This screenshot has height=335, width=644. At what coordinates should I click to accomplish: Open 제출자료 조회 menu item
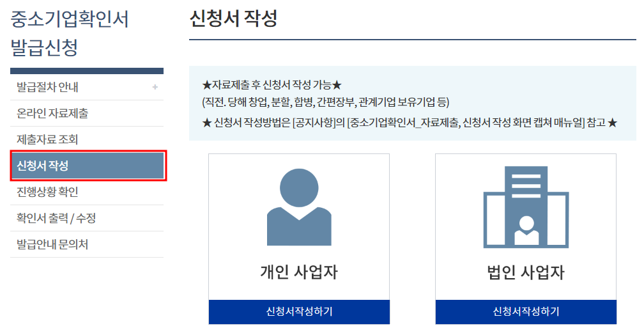[x=87, y=139]
